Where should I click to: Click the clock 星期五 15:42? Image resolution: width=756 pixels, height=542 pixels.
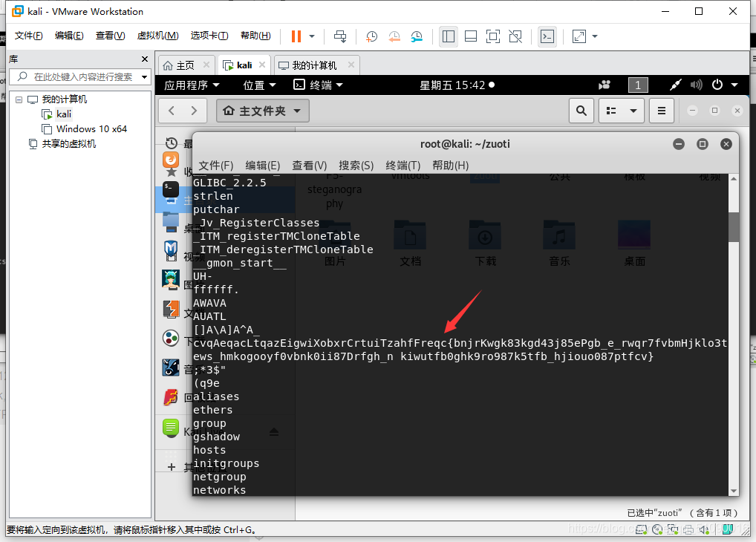457,85
